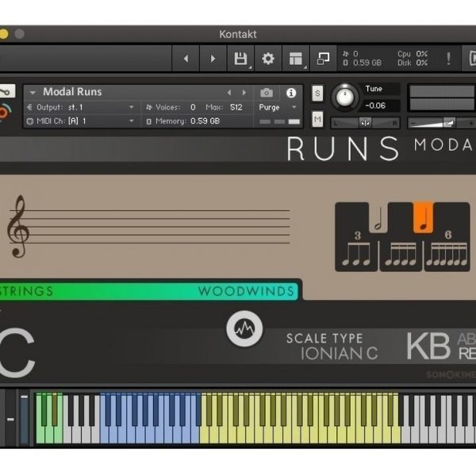
Task: Click the Disk 0% readout
Action: [413, 63]
